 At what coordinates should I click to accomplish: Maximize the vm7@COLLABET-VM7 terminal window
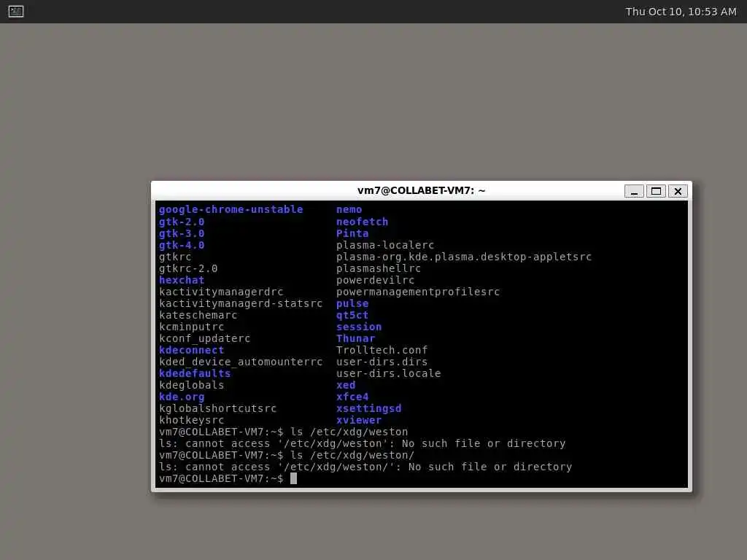[x=656, y=191]
